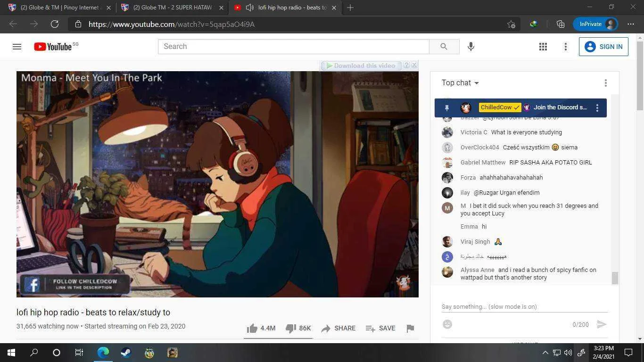Click the live chat scrollbar thumb
644x362 pixels.
[615, 278]
